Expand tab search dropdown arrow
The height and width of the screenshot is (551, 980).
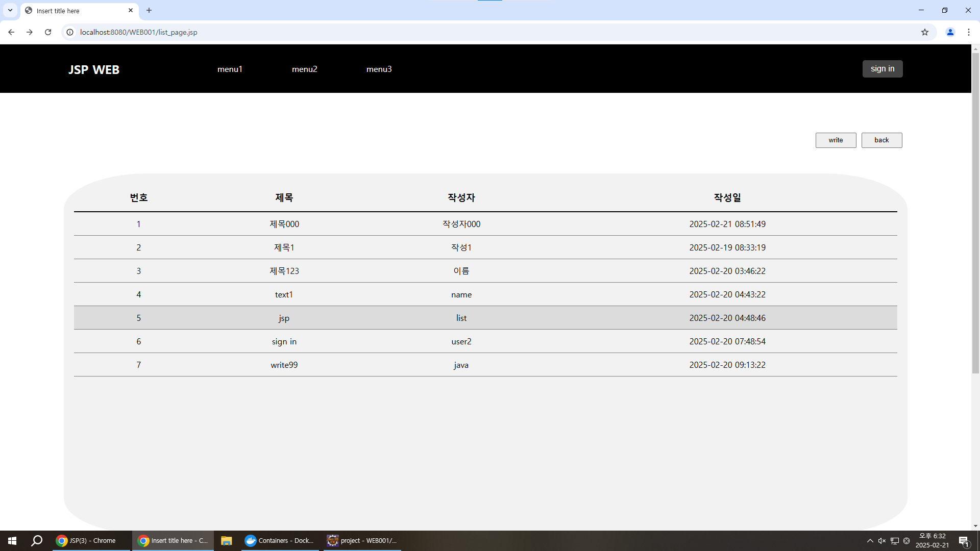point(10,10)
